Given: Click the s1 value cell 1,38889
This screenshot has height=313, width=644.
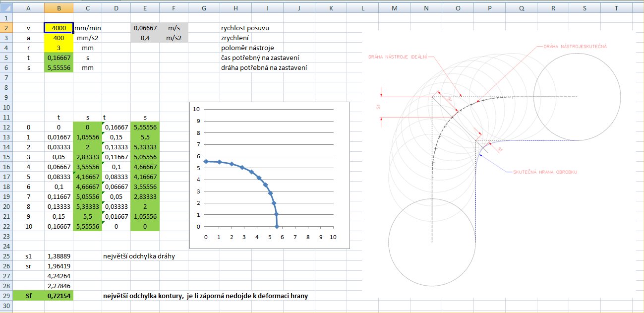Looking at the screenshot, I should coord(59,256).
